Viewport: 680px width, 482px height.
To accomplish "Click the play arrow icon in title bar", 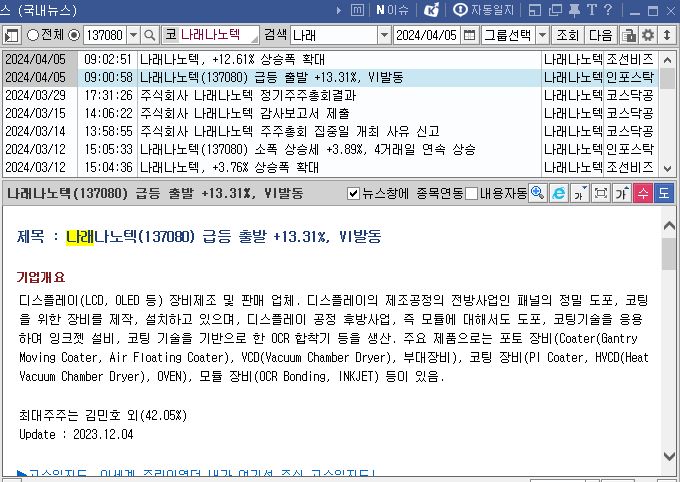I will (x=339, y=10).
